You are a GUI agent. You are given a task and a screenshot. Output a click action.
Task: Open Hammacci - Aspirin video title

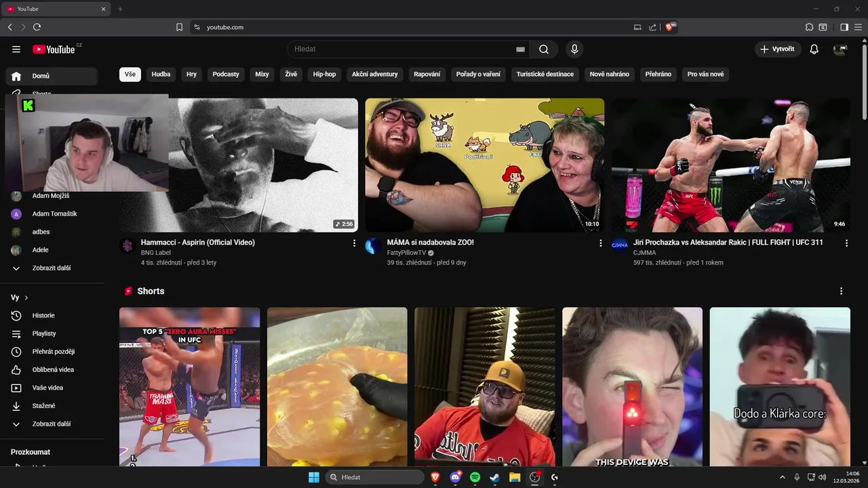(198, 242)
